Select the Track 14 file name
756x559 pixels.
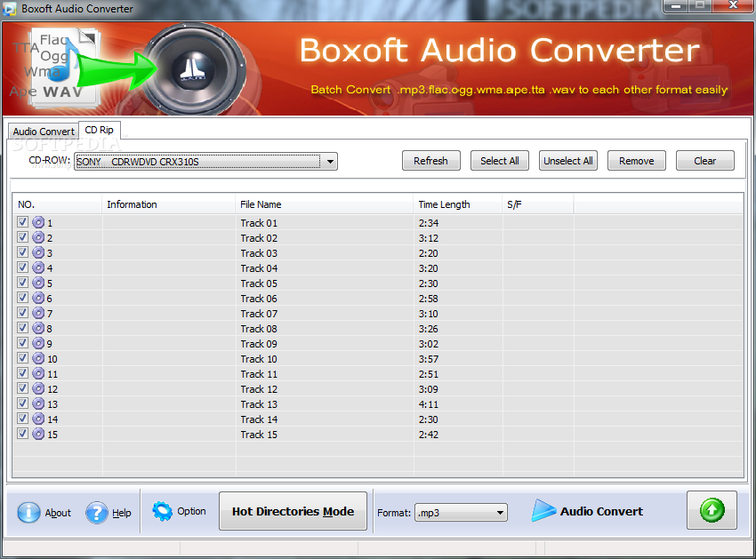click(259, 419)
